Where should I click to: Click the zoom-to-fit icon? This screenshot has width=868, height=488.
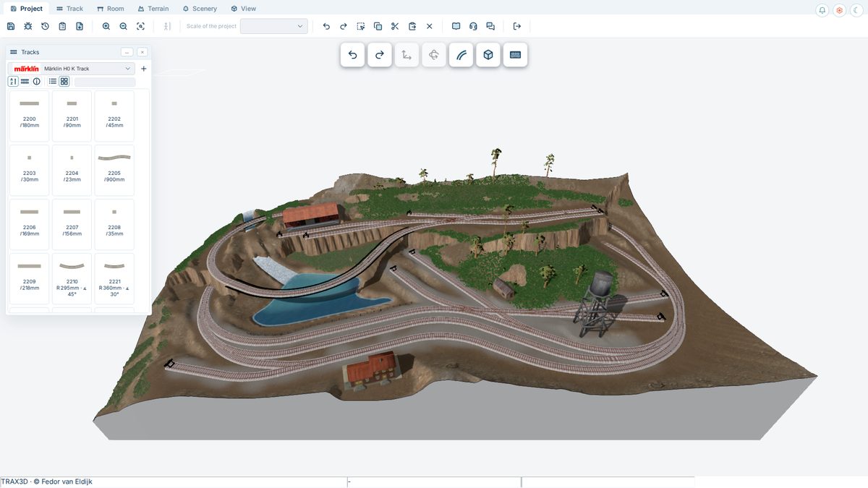point(140,26)
